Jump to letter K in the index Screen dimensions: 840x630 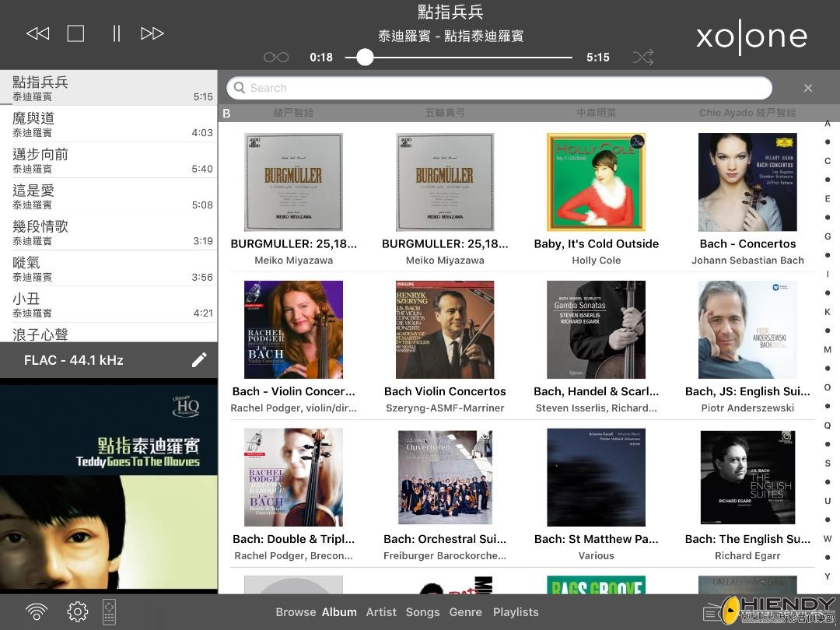[x=828, y=312]
